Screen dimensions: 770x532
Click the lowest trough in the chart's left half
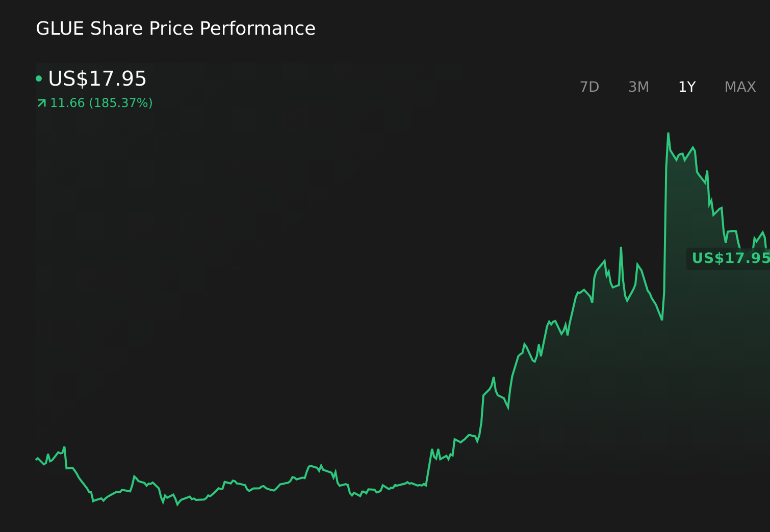pyautogui.click(x=177, y=504)
